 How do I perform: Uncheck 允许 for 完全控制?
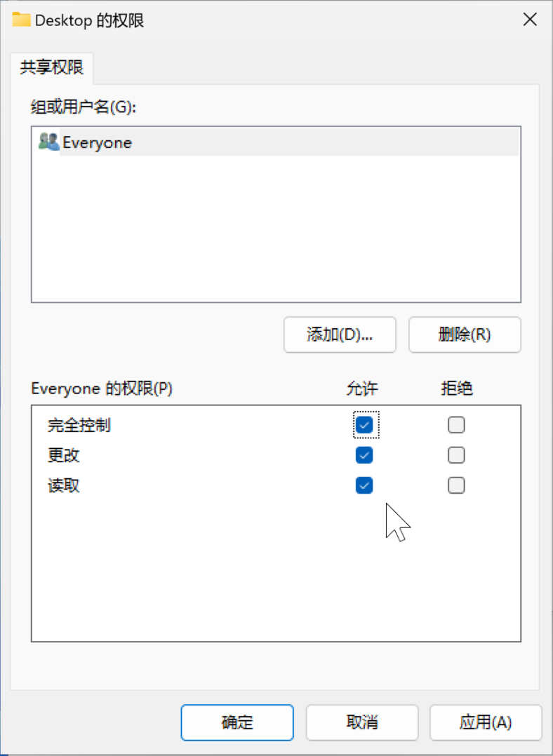coord(364,424)
